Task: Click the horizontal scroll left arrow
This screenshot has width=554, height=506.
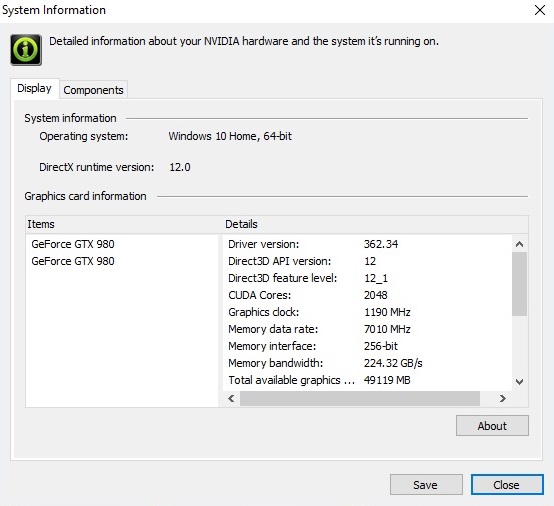Action: point(231,399)
